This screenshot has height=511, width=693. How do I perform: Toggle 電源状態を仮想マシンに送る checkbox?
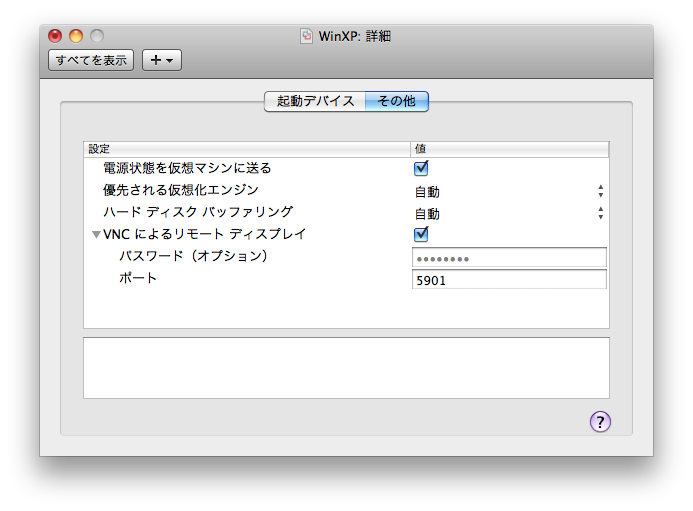(421, 168)
